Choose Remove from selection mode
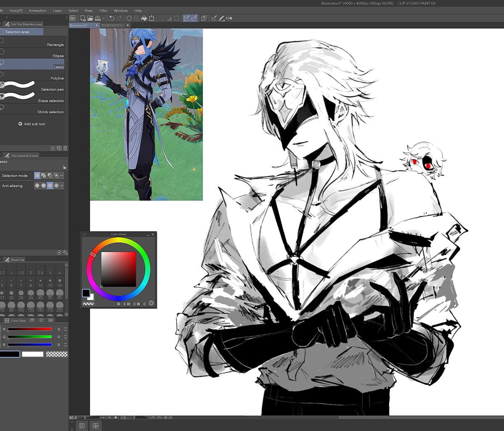Screen dimensions: 504x431 [50, 176]
